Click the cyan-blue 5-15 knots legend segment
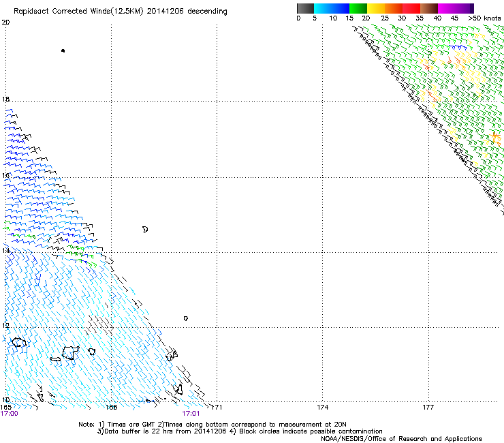 [332, 8]
